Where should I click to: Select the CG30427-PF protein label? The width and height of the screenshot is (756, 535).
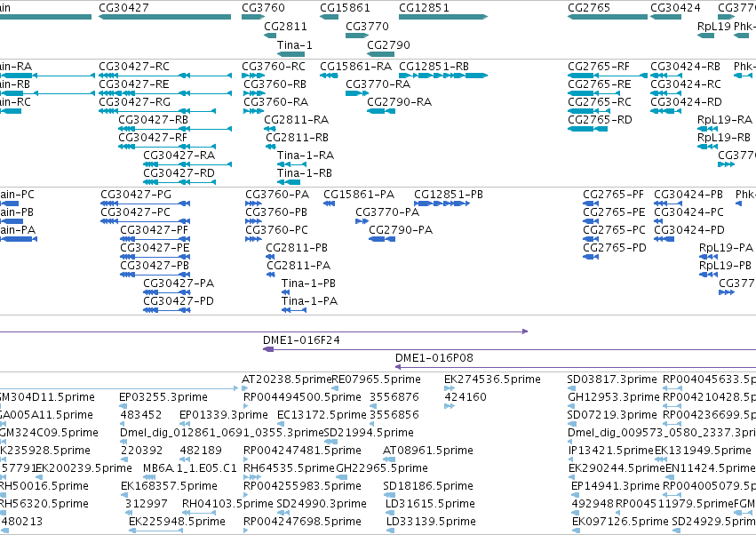click(155, 230)
